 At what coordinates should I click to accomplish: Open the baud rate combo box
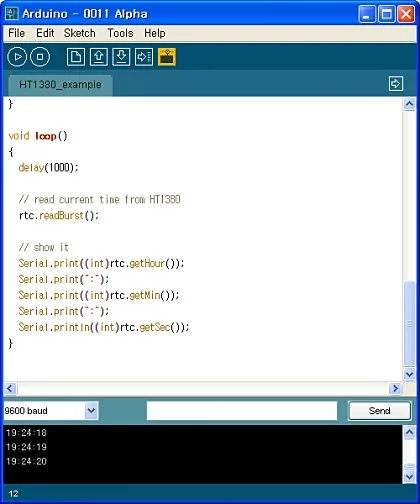coord(51,411)
